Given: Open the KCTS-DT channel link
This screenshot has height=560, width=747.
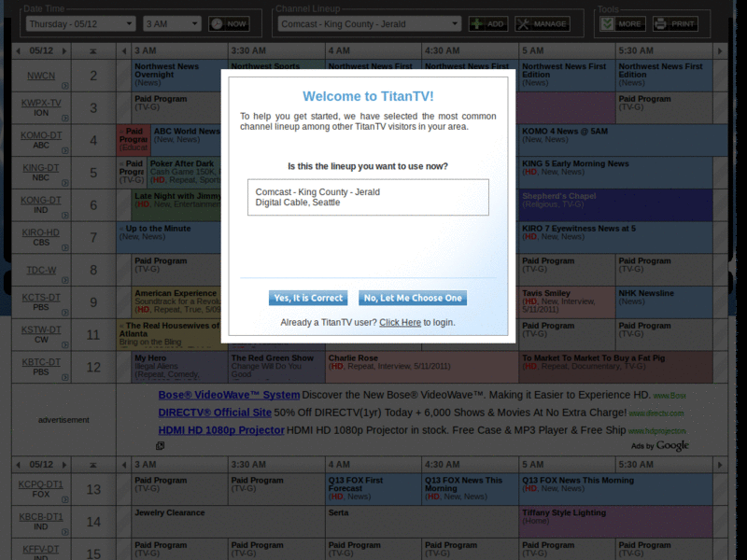Looking at the screenshot, I should (41, 297).
